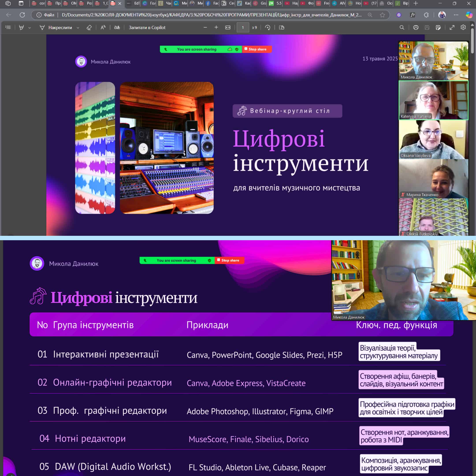Image resolution: width=476 pixels, height=476 pixels.
Task: View site information icon beside Файл
Action: coord(39,15)
